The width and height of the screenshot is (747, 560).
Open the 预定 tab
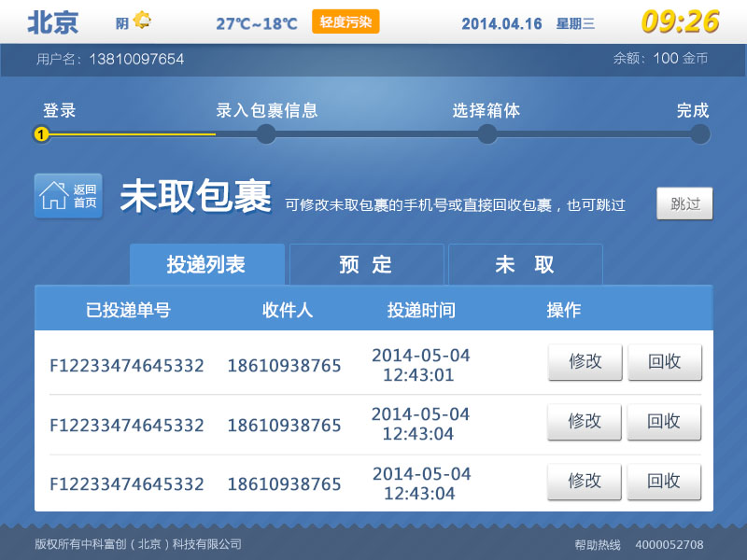tap(367, 264)
